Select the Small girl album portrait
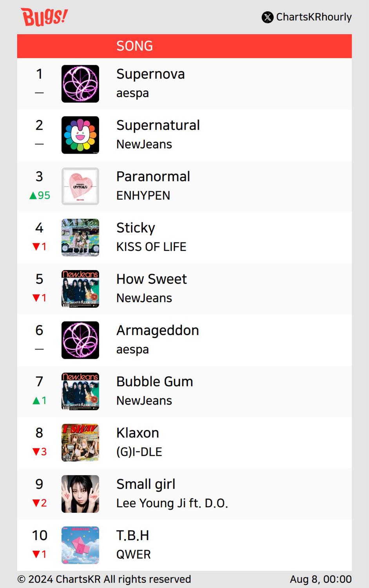Screen dimensions: 369x588 pyautogui.click(x=80, y=494)
